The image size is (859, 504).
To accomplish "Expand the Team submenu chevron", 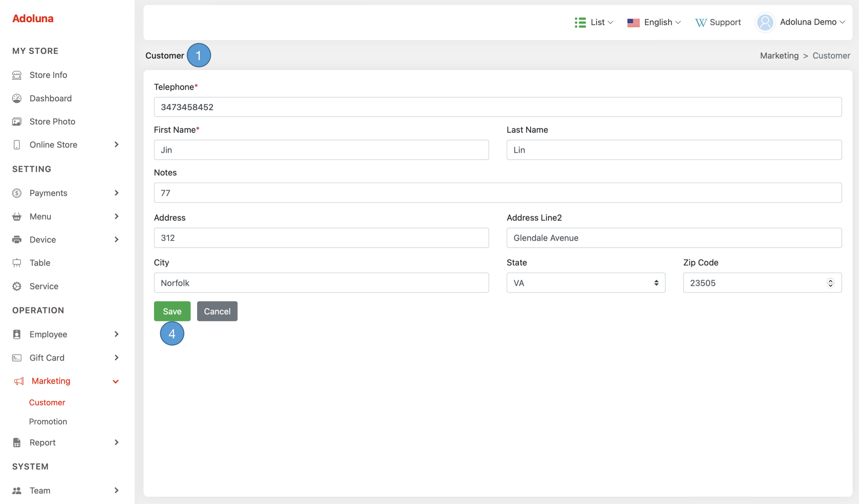I will tap(117, 490).
